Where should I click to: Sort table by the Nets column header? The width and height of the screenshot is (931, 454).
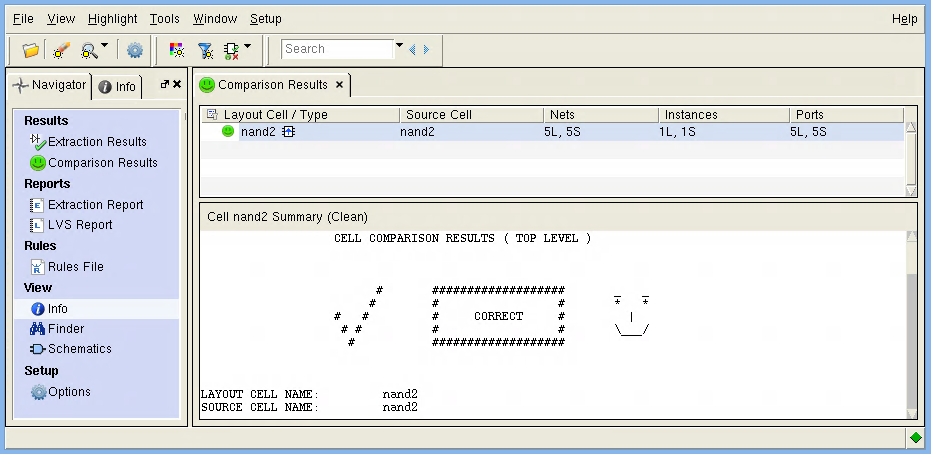600,115
